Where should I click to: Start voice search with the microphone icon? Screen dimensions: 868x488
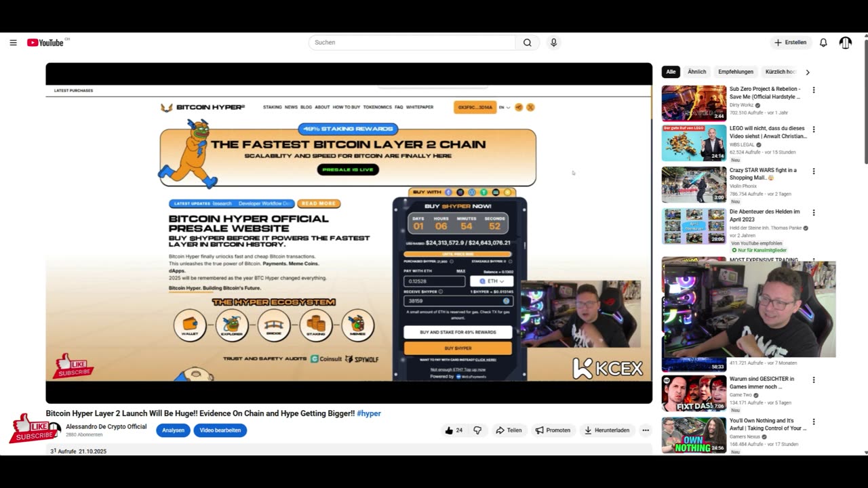(553, 43)
